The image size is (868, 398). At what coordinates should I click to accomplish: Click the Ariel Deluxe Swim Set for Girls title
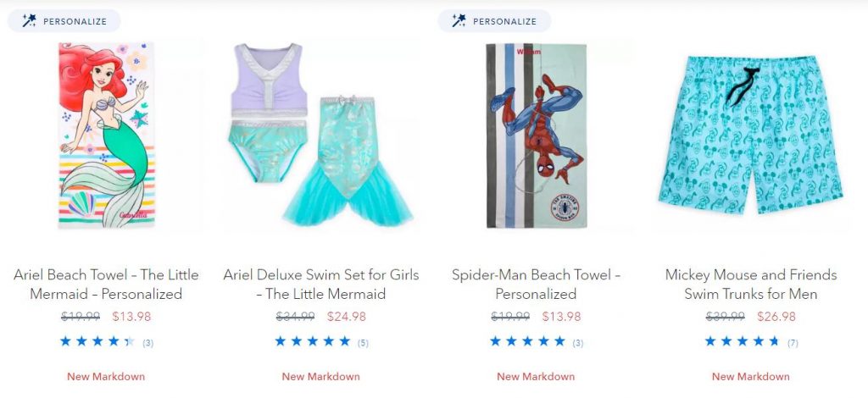(321, 285)
